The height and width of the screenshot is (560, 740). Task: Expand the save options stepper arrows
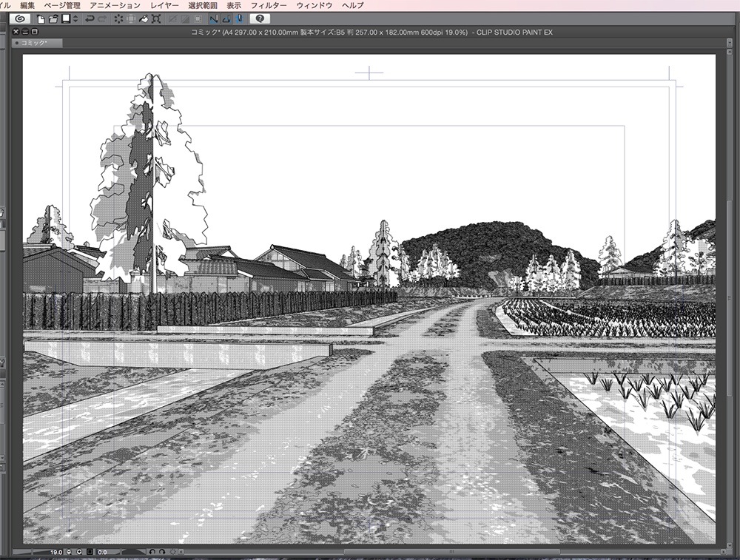[75, 18]
